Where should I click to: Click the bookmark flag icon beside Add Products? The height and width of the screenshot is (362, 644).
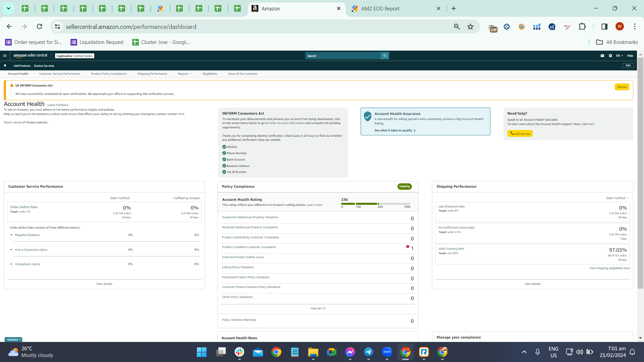click(5, 66)
